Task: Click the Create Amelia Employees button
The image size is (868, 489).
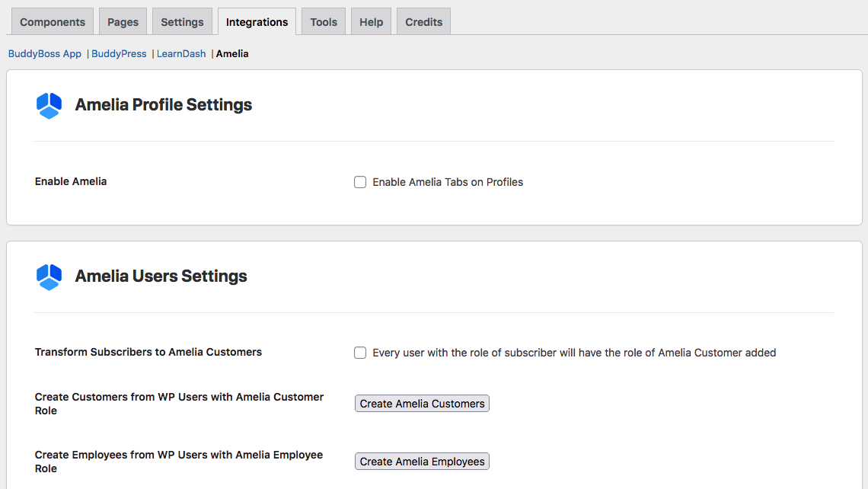Action: pyautogui.click(x=422, y=462)
